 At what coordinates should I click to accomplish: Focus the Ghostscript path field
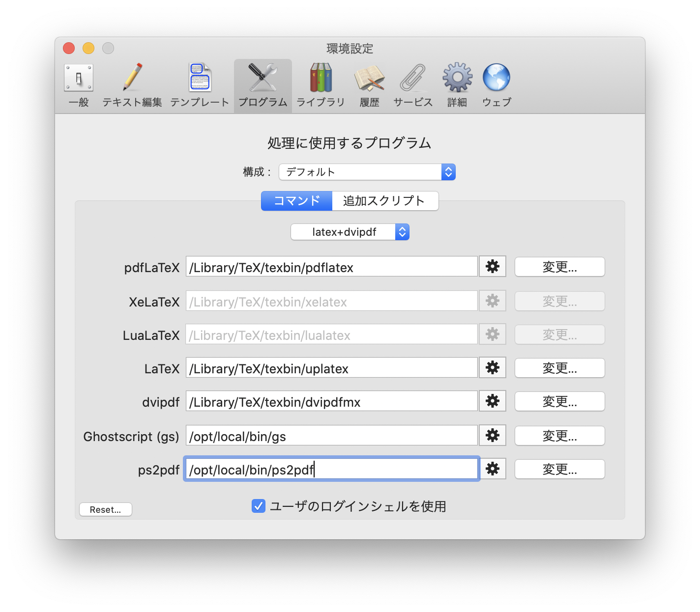point(332,435)
